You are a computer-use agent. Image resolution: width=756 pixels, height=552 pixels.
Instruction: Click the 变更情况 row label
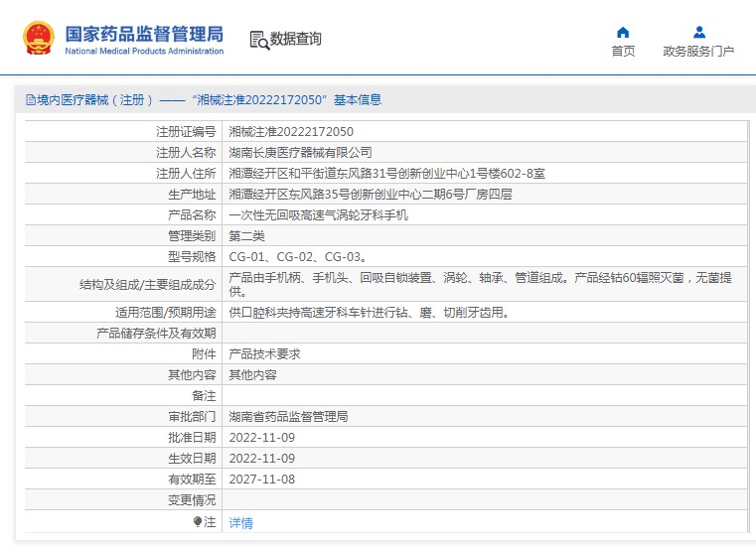pos(192,500)
